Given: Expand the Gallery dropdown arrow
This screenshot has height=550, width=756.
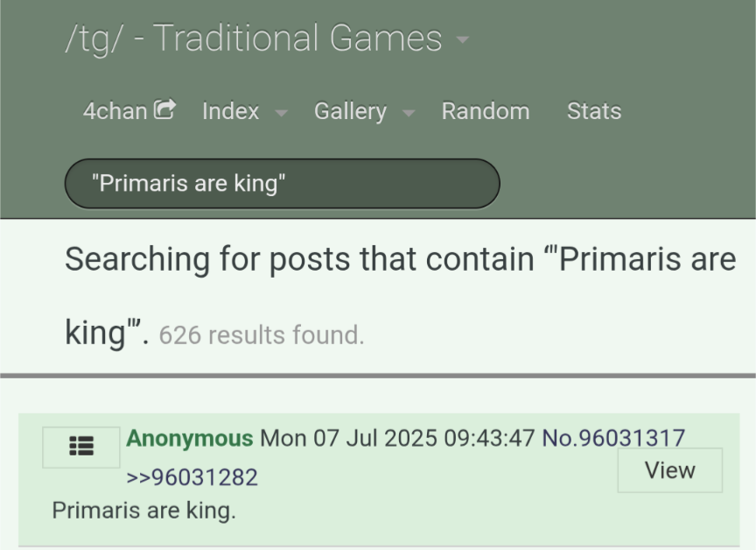Looking at the screenshot, I should pyautogui.click(x=409, y=113).
